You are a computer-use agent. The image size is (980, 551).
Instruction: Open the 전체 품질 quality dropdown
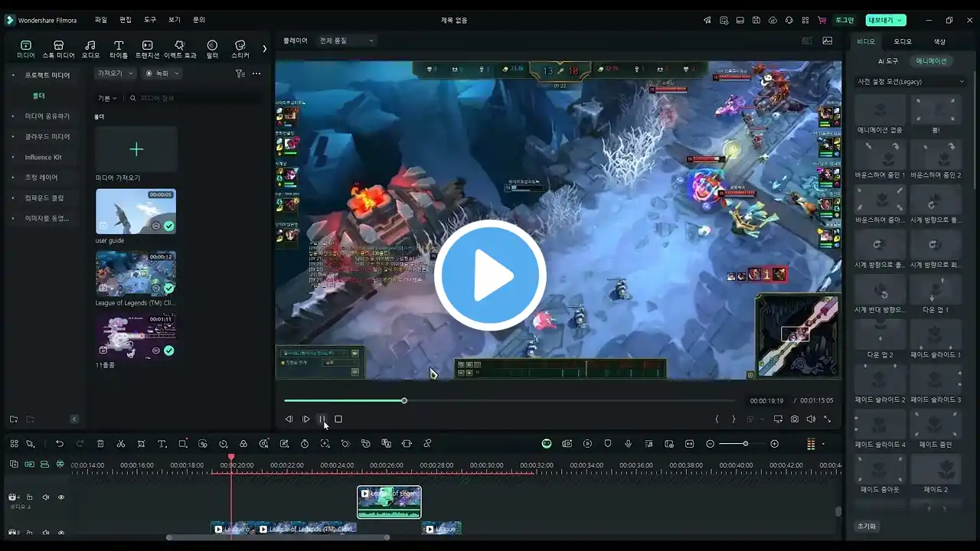pos(347,41)
